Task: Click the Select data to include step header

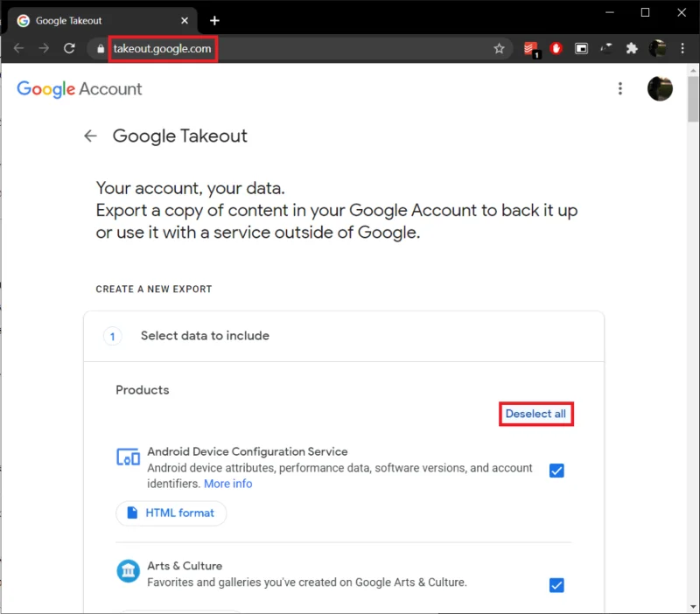Action: [344, 336]
